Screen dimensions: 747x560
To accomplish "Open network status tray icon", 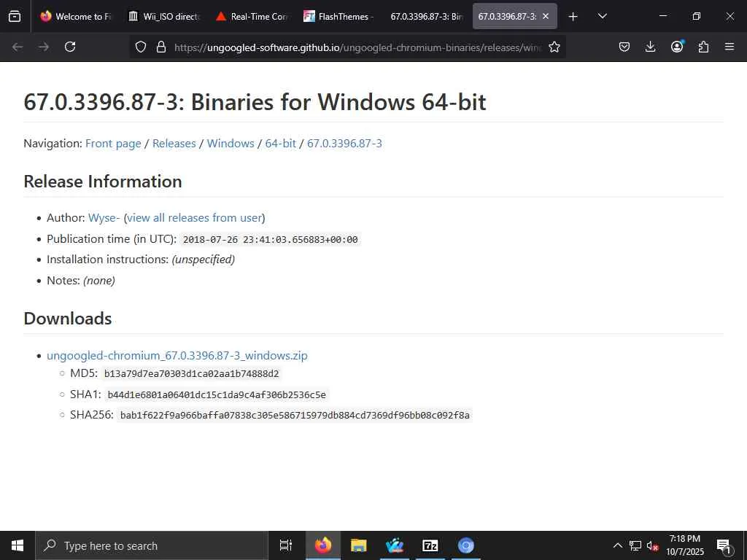I will point(635,545).
